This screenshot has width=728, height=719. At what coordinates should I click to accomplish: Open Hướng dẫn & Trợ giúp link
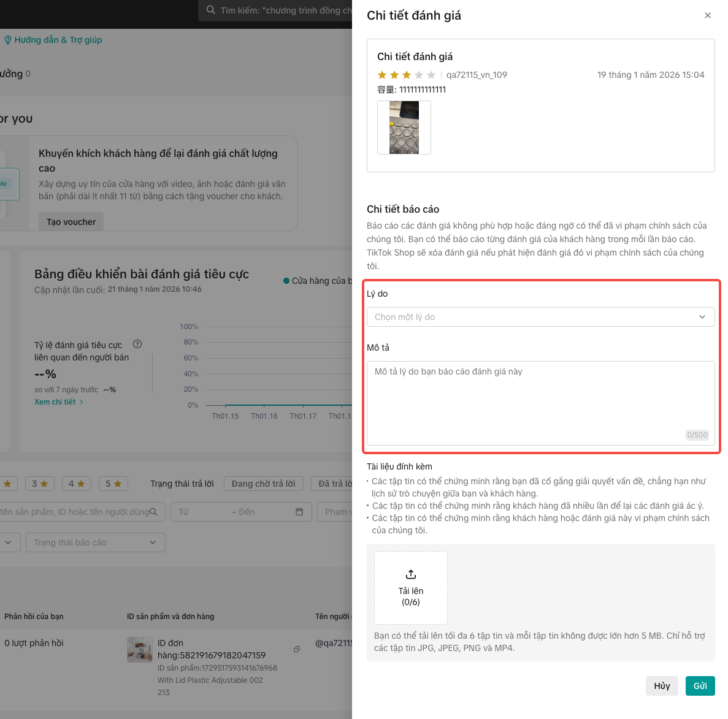click(58, 40)
